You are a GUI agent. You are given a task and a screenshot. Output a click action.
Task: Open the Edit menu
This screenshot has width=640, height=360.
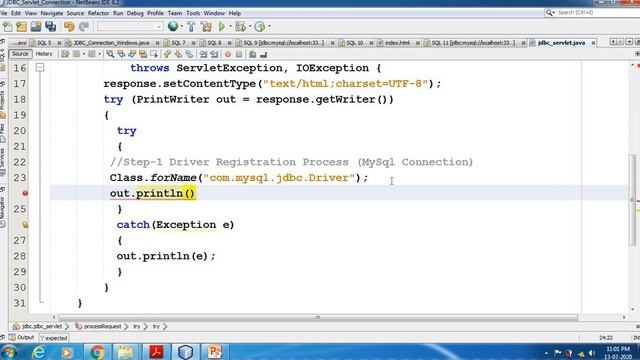[16, 13]
